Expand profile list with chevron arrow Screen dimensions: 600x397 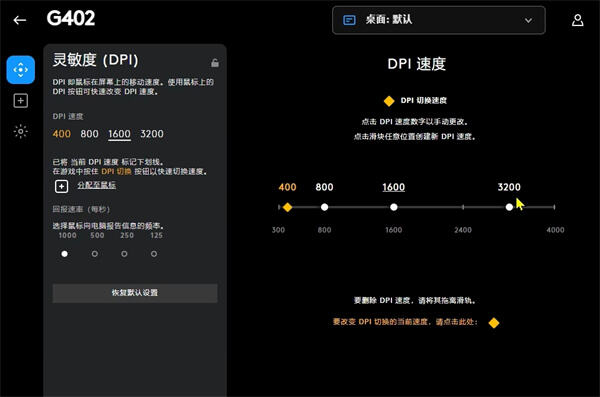coord(528,20)
